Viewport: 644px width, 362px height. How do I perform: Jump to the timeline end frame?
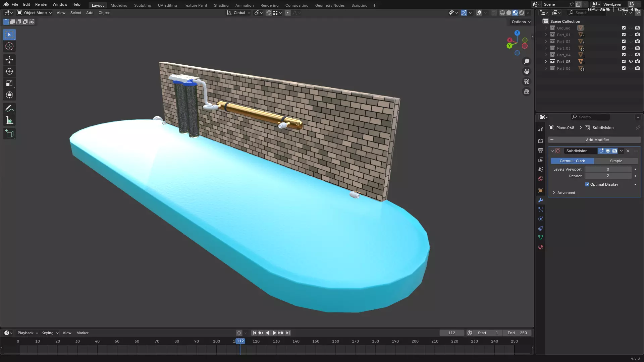(288, 333)
